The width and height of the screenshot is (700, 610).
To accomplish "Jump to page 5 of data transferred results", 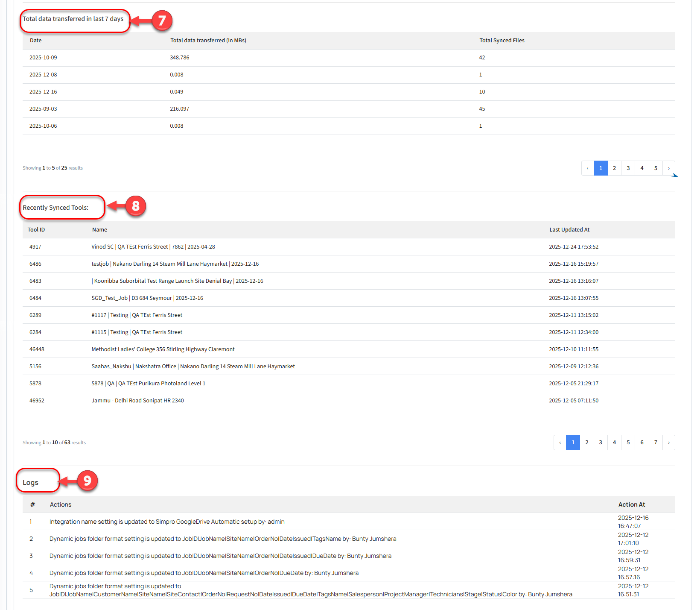I will coord(656,168).
